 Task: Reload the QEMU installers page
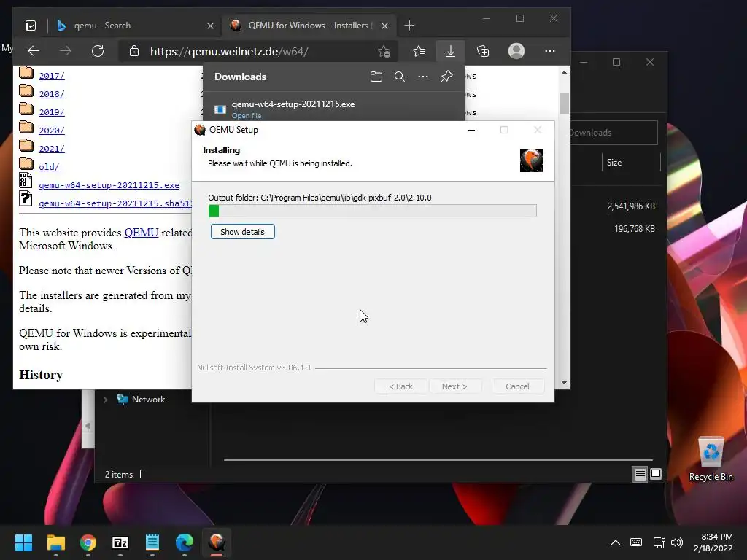[x=98, y=51]
